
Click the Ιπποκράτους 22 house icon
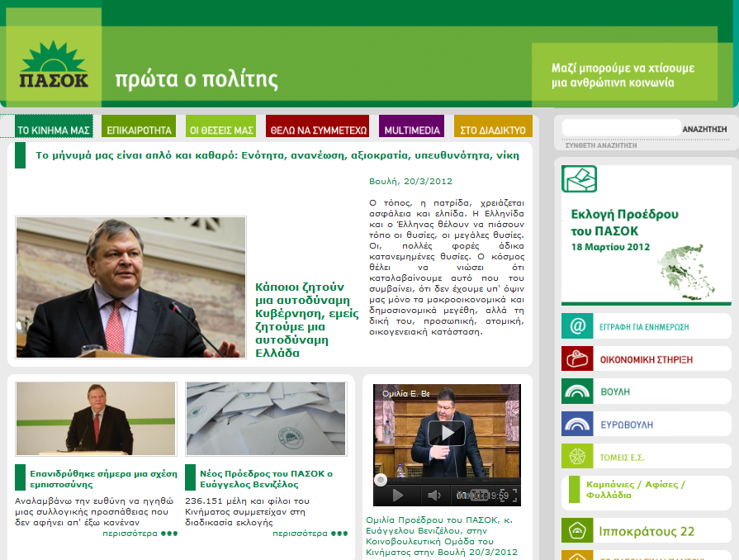pyautogui.click(x=577, y=530)
